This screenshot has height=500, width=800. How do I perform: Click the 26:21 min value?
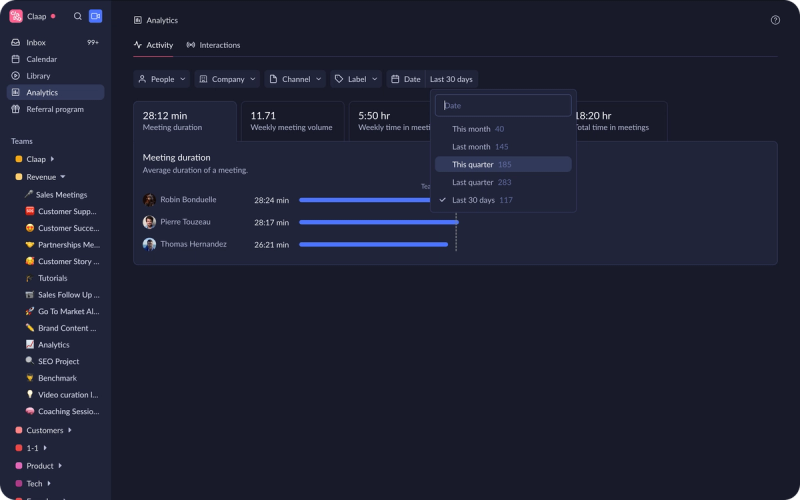pyautogui.click(x=271, y=245)
